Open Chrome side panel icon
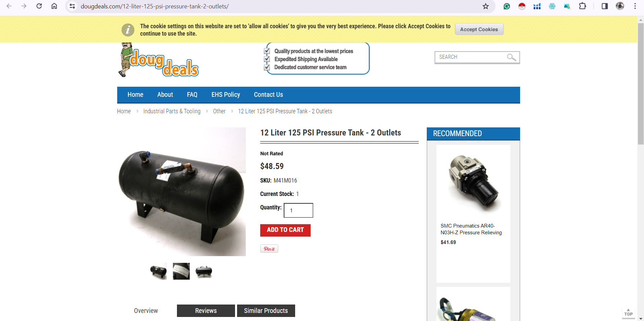This screenshot has width=644, height=321. 604,6
